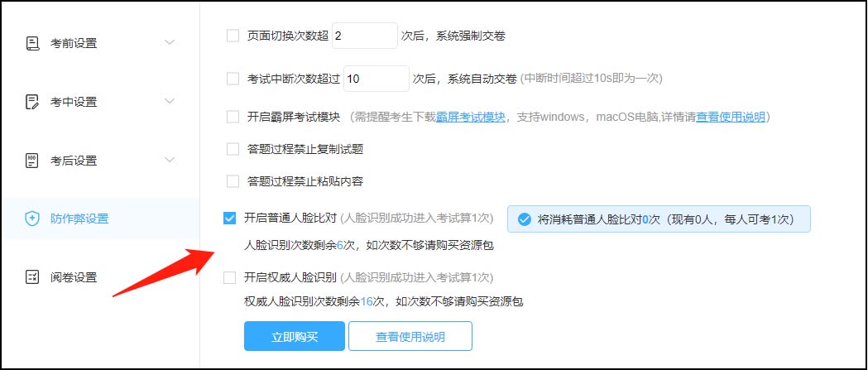
Task: Click the 立即购买 button
Action: [295, 336]
